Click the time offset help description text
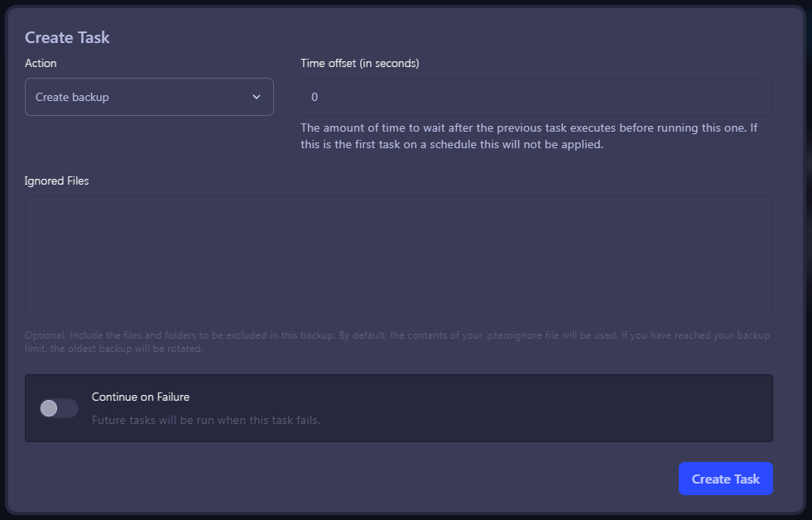 [528, 128]
